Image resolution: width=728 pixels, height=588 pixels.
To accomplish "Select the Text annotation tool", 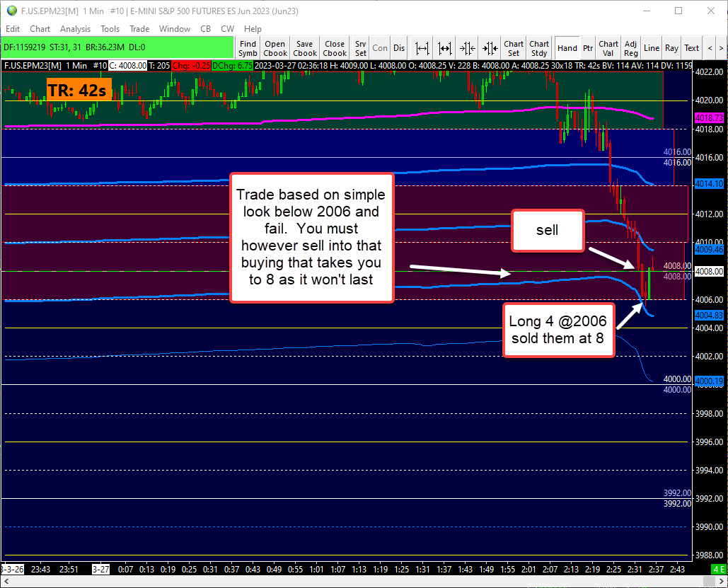I will point(691,47).
